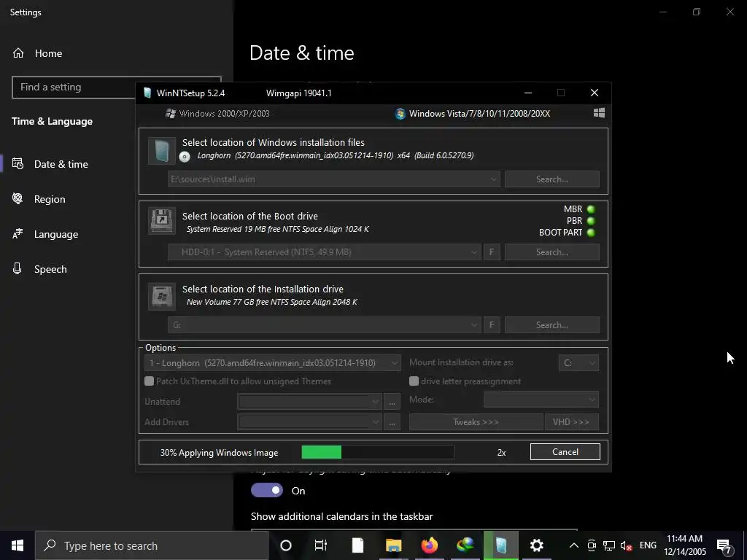The width and height of the screenshot is (747, 560).
Task: Click the disc icon beside Longhorn build text
Action: [185, 156]
